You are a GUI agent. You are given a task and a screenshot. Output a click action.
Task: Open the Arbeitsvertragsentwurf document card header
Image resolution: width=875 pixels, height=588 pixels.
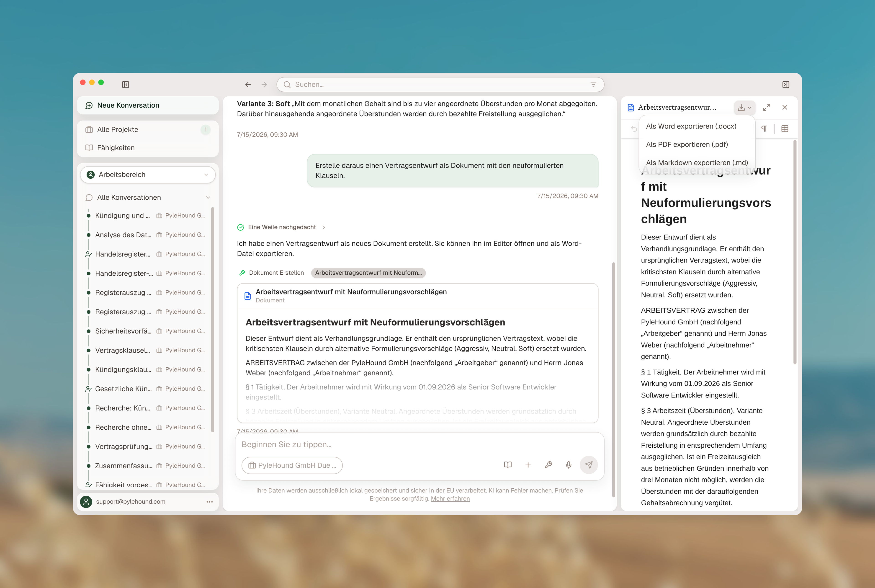click(x=417, y=296)
